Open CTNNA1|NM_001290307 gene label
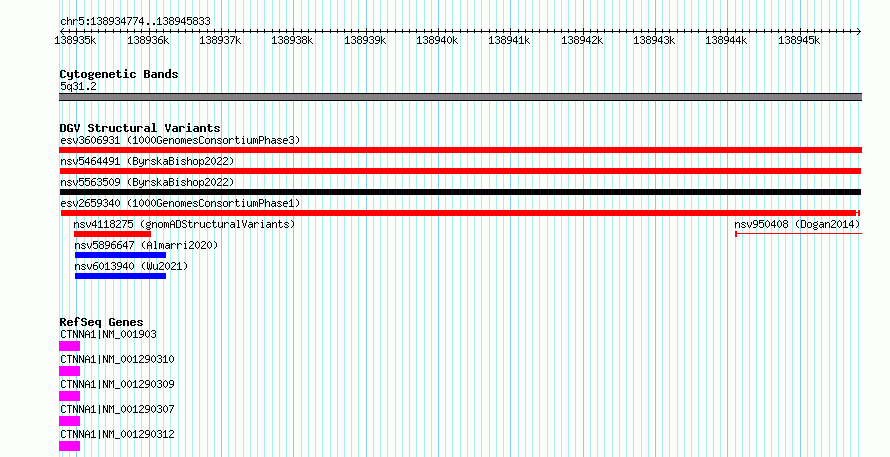890x457 pixels. pos(117,409)
